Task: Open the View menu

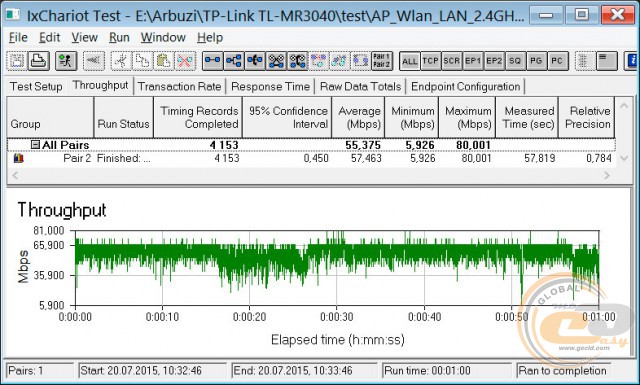Action: (84, 38)
